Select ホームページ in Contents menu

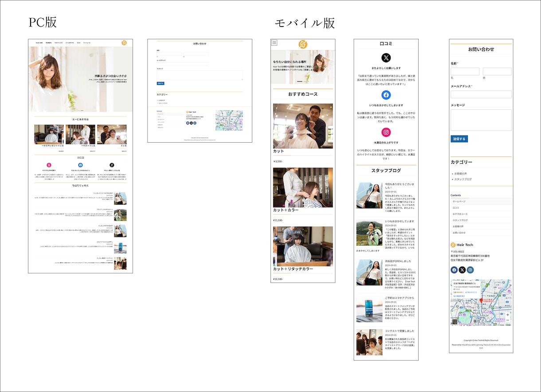pyautogui.click(x=481, y=202)
